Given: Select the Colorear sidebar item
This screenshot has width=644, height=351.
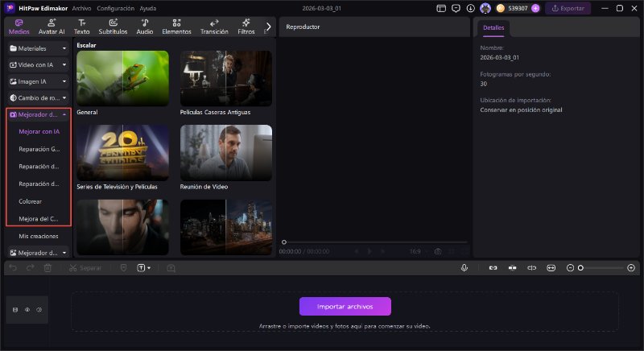Looking at the screenshot, I should (30, 201).
